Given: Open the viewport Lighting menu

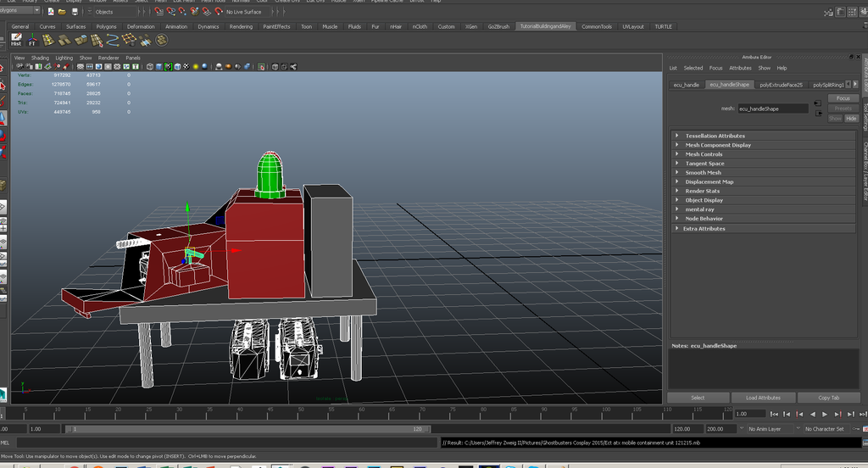Looking at the screenshot, I should coord(64,58).
